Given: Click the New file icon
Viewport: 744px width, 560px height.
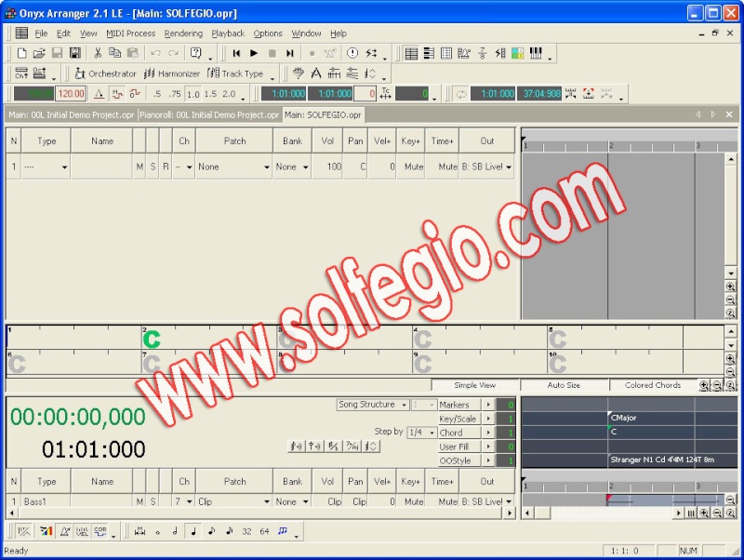Looking at the screenshot, I should (21, 53).
